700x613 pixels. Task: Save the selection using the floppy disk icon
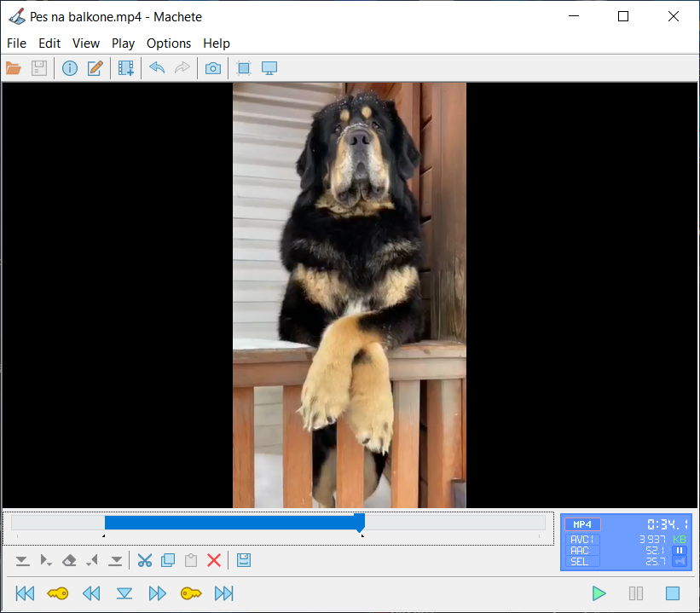coord(243,560)
